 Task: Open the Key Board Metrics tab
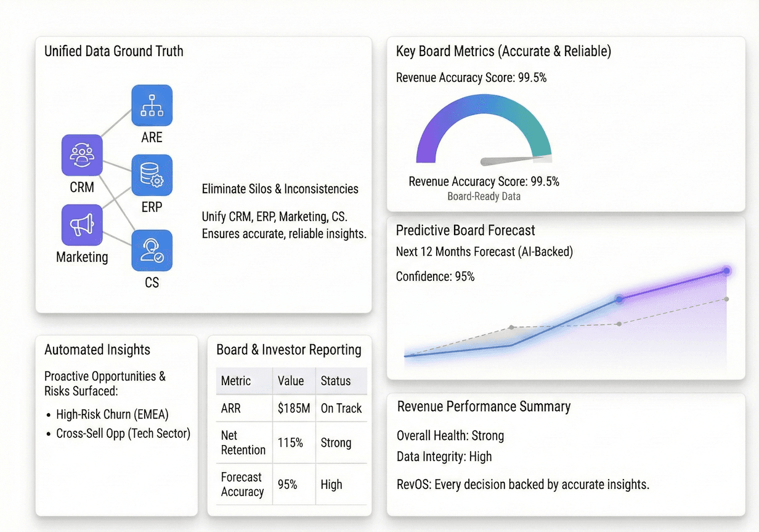coord(503,51)
